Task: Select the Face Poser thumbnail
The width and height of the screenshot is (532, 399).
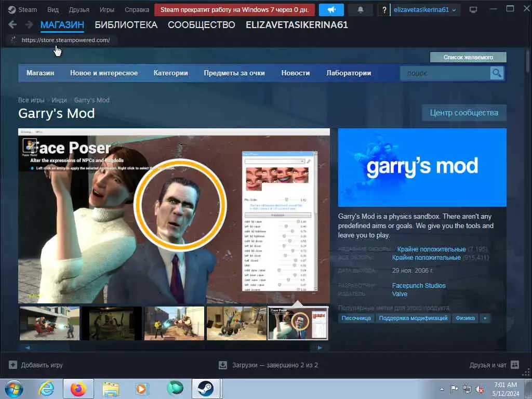Action: coord(298,323)
